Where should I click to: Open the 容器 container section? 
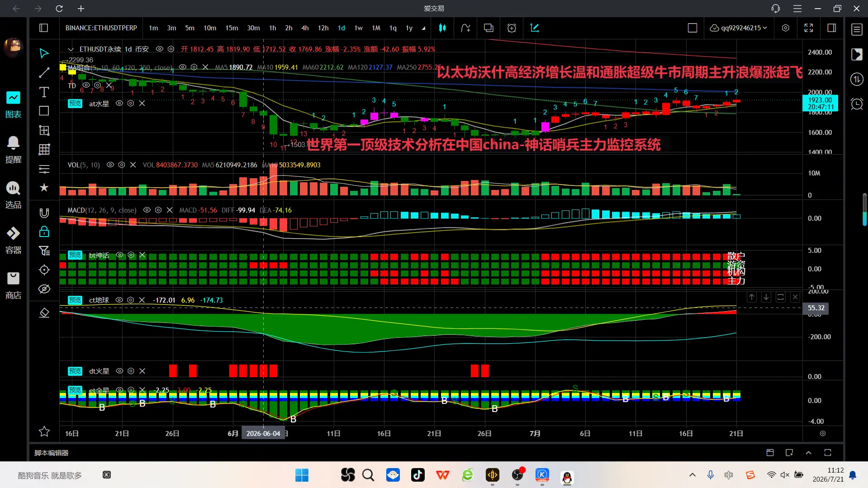tap(13, 241)
